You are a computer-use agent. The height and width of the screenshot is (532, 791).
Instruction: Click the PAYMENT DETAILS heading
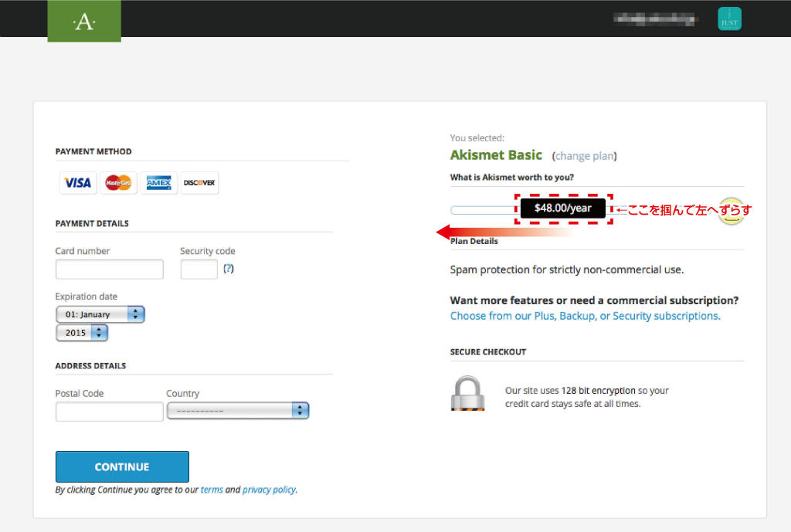[x=92, y=223]
